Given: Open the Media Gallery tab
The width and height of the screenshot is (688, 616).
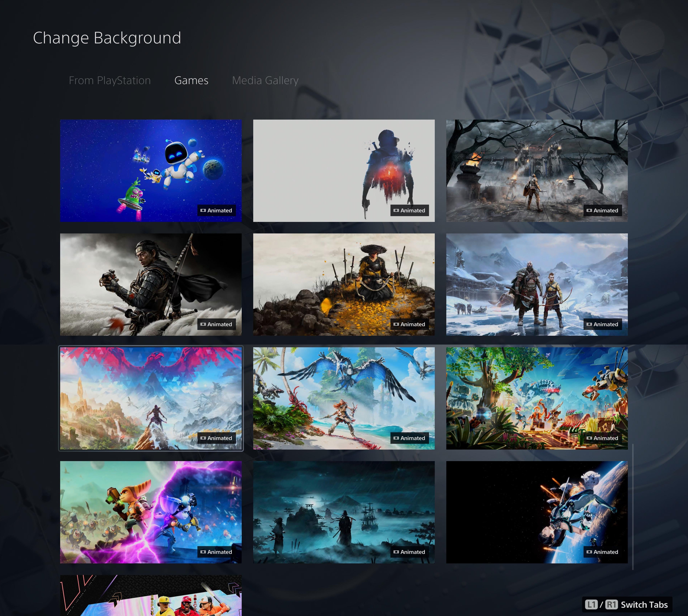Looking at the screenshot, I should (x=265, y=80).
